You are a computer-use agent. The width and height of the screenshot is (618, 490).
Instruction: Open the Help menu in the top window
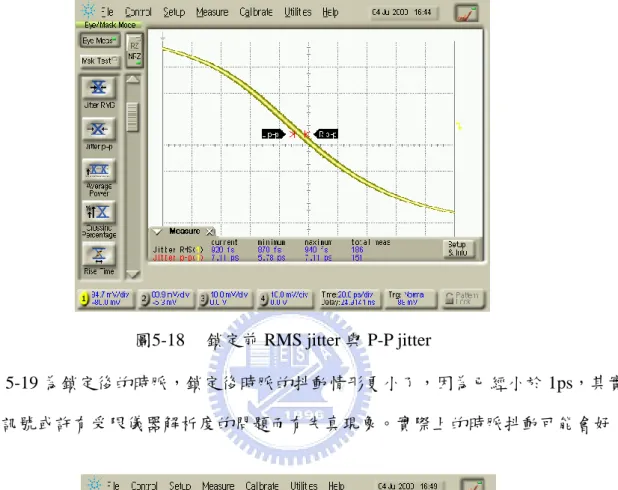click(330, 12)
